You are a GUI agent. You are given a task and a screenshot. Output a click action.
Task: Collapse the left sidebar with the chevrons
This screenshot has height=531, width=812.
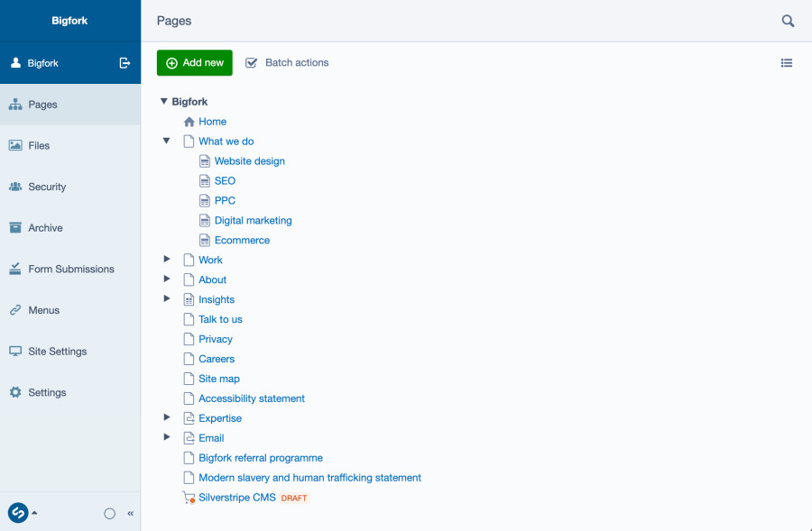pyautogui.click(x=130, y=513)
